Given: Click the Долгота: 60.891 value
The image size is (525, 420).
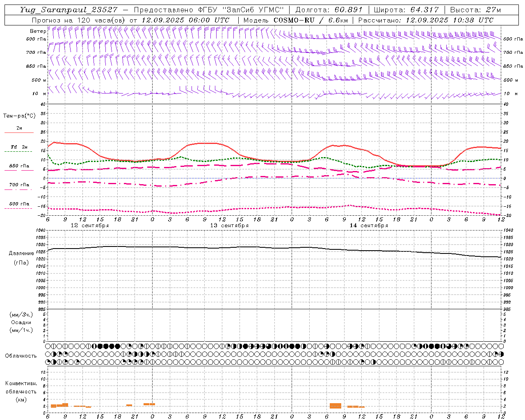Looking at the screenshot, I should (329, 10).
